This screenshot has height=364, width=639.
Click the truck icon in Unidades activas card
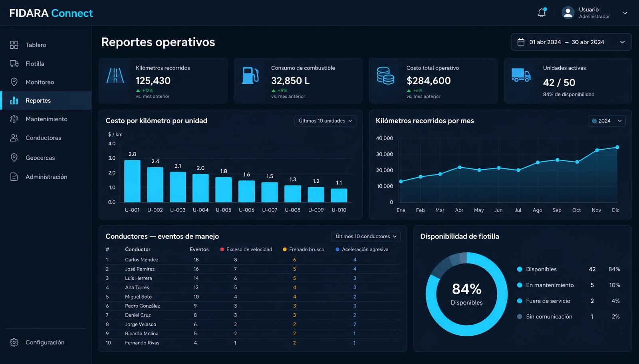pyautogui.click(x=521, y=75)
